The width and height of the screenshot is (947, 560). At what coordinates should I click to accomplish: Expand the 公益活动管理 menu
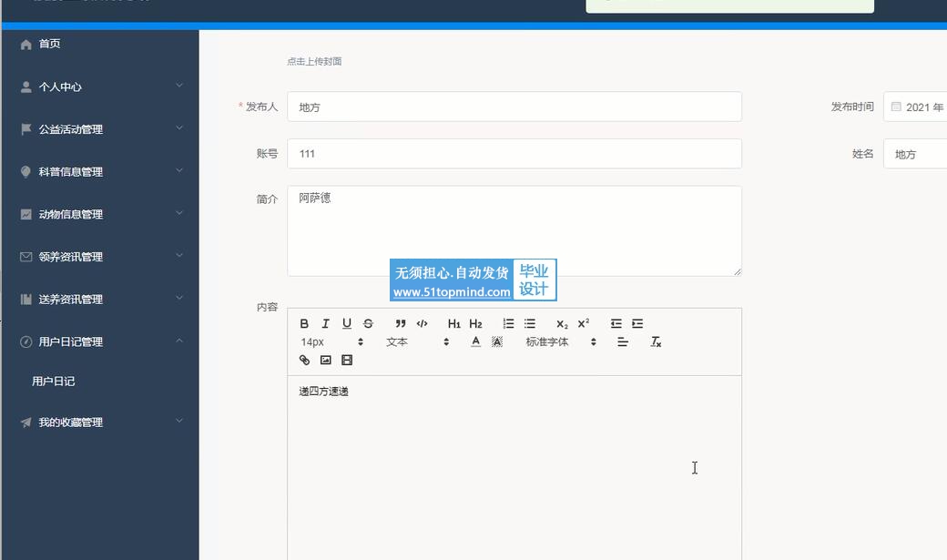click(100, 129)
